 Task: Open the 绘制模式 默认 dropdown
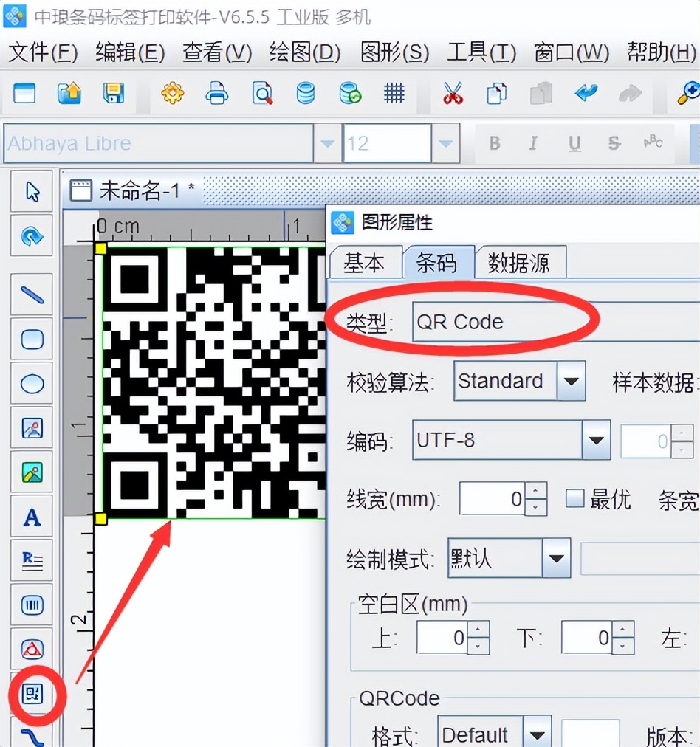pos(556,558)
